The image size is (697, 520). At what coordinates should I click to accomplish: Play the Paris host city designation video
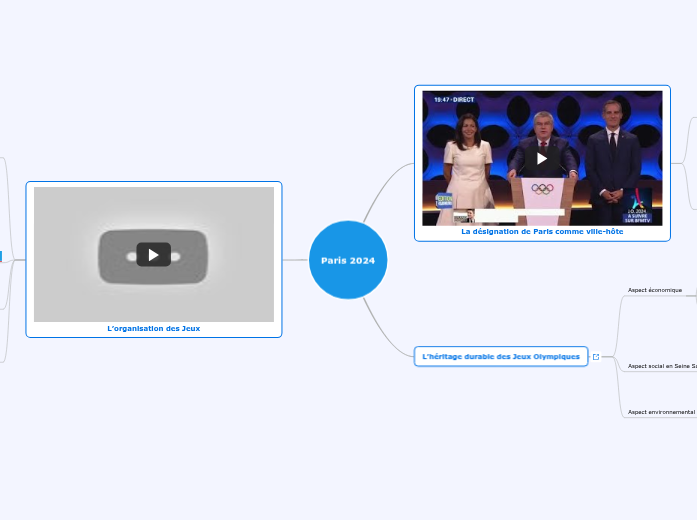pyautogui.click(x=541, y=158)
